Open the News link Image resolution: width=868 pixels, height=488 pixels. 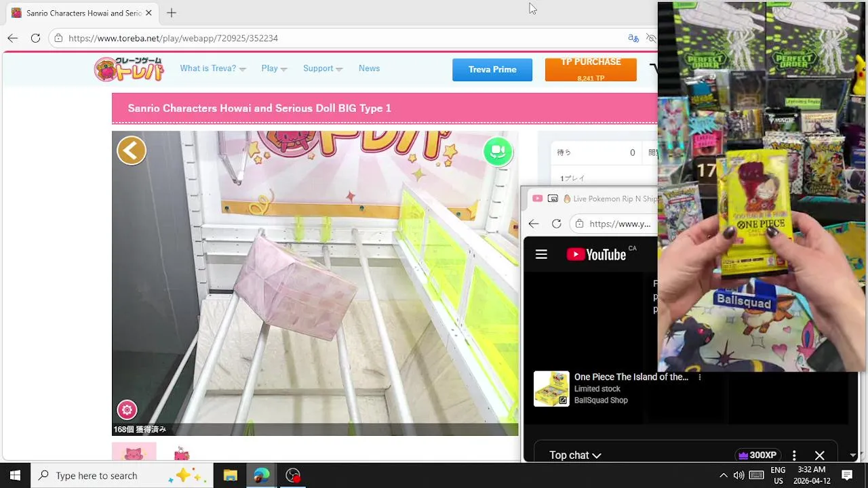(x=369, y=68)
